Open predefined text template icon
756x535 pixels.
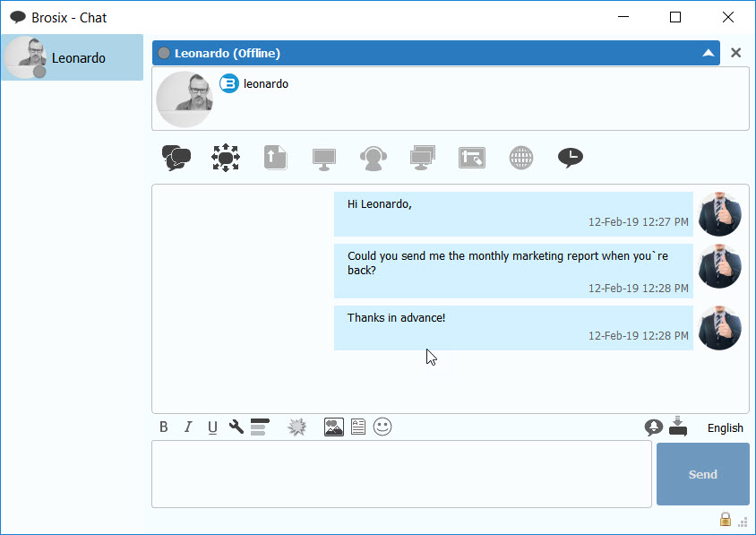(358, 427)
